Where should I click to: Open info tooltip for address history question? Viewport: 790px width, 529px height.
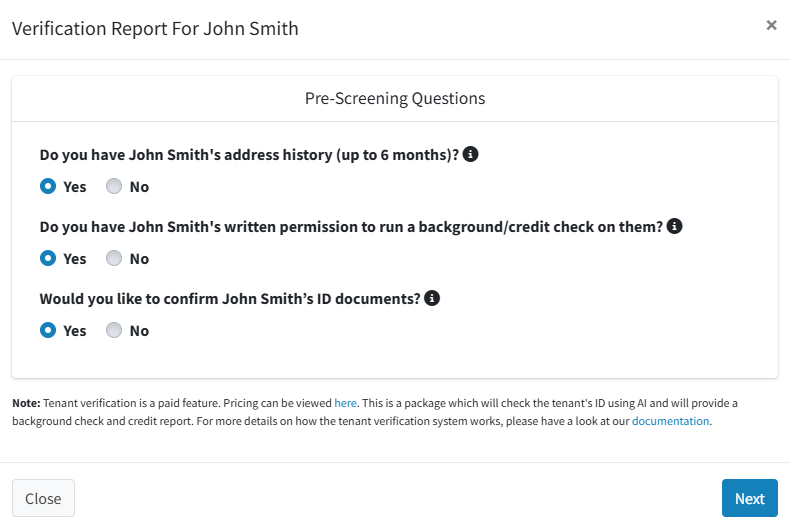pos(470,154)
